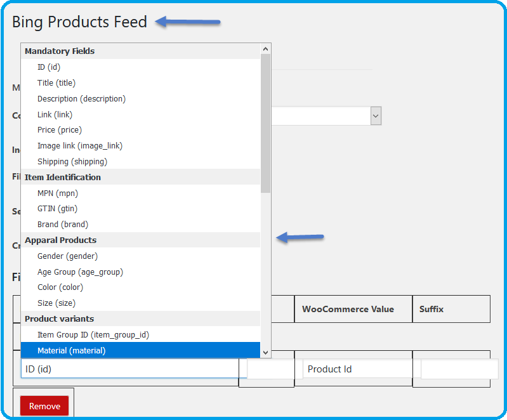Choose Brand (brand) option

tap(140, 225)
